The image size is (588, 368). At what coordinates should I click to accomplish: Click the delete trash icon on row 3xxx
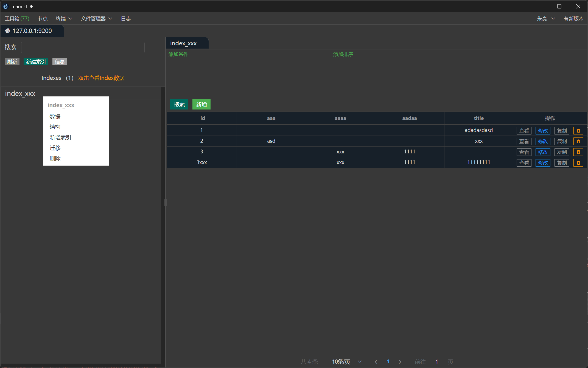pos(578,162)
